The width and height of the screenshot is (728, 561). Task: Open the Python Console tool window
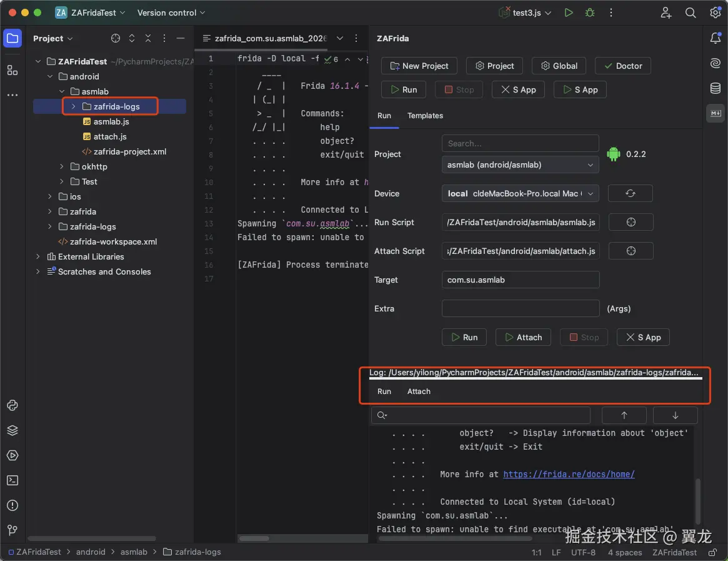tap(12, 405)
